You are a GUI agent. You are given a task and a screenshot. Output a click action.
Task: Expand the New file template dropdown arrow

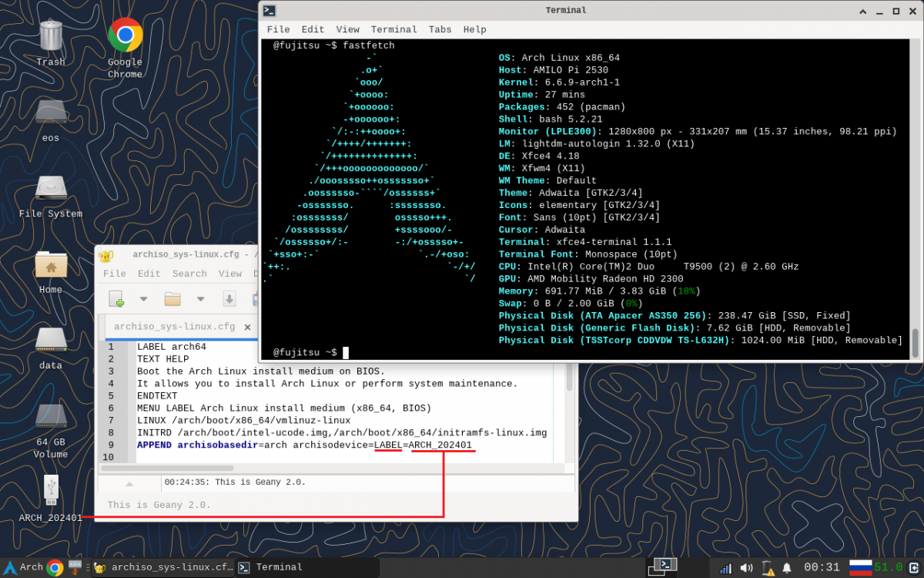tap(143, 298)
